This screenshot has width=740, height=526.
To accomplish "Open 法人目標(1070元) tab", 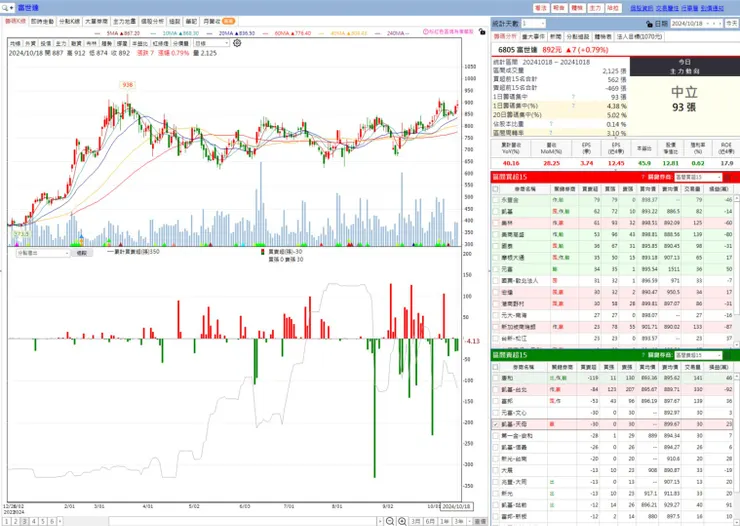I will click(639, 36).
